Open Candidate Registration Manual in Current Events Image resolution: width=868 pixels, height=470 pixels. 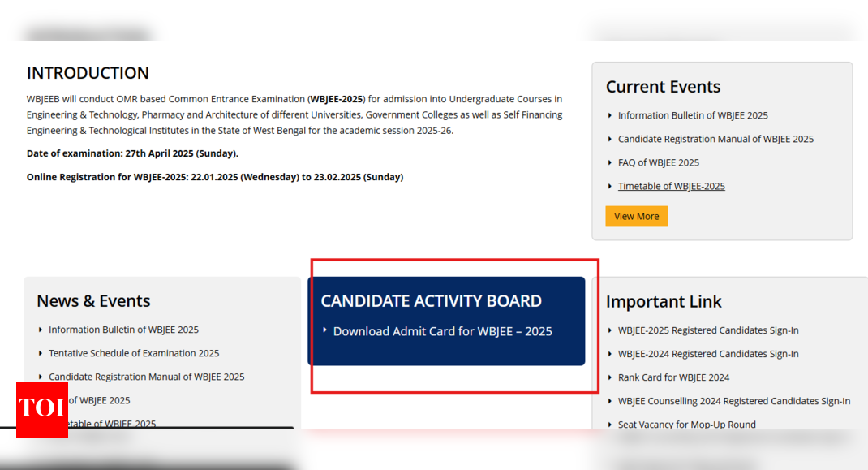715,139
